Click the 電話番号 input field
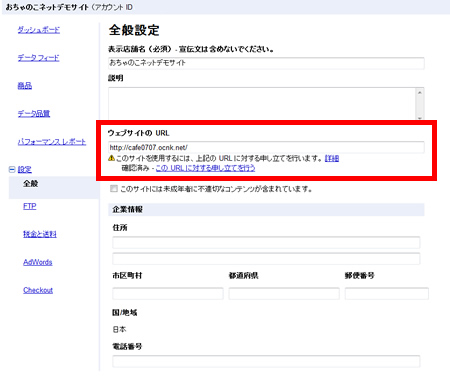This screenshot has width=450, height=380. click(266, 361)
